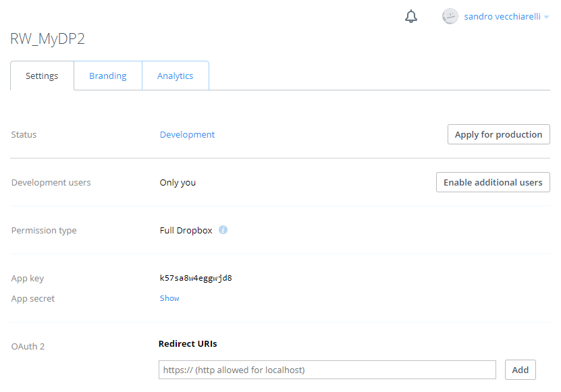
Task: Click the OAuth 2 label
Action: tap(28, 347)
